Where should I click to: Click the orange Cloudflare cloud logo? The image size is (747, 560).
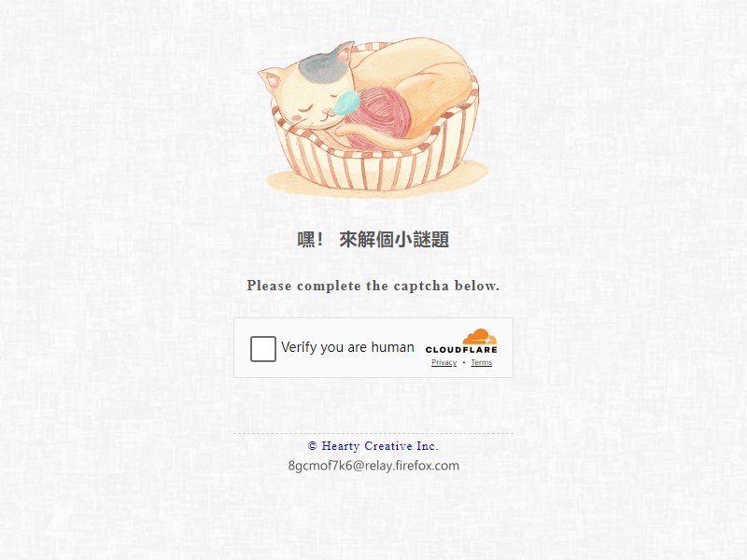tap(479, 336)
